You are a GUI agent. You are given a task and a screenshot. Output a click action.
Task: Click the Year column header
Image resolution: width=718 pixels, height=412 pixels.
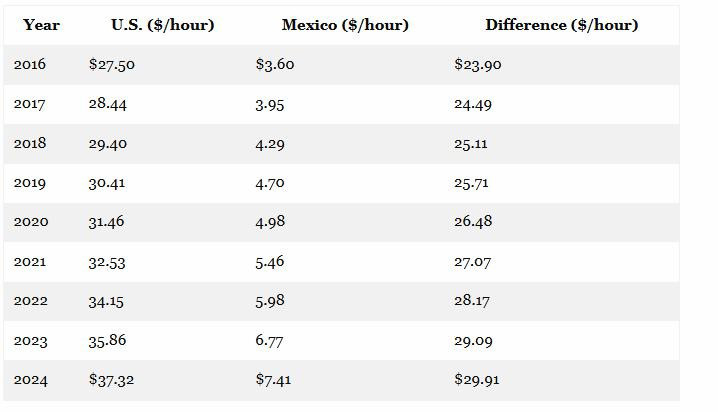pyautogui.click(x=41, y=25)
